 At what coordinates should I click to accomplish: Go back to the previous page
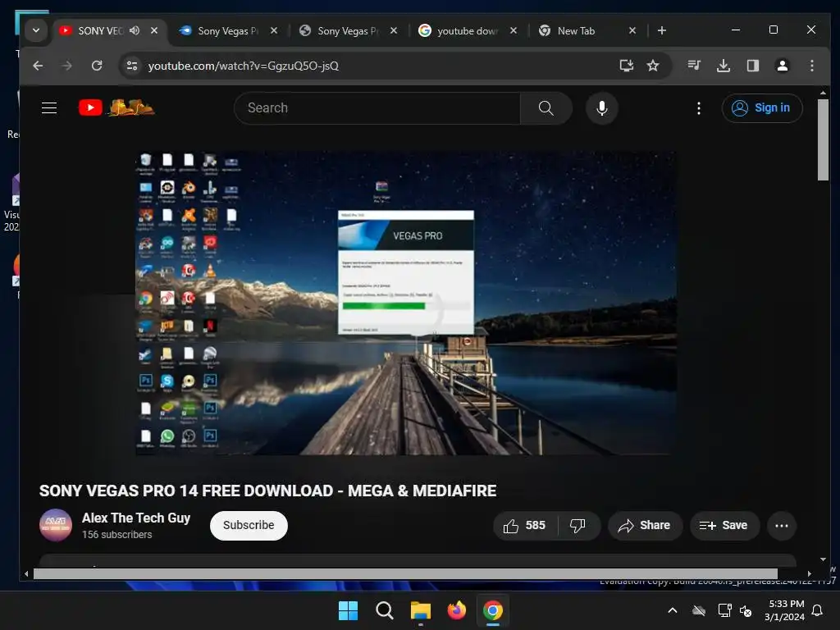pos(38,66)
